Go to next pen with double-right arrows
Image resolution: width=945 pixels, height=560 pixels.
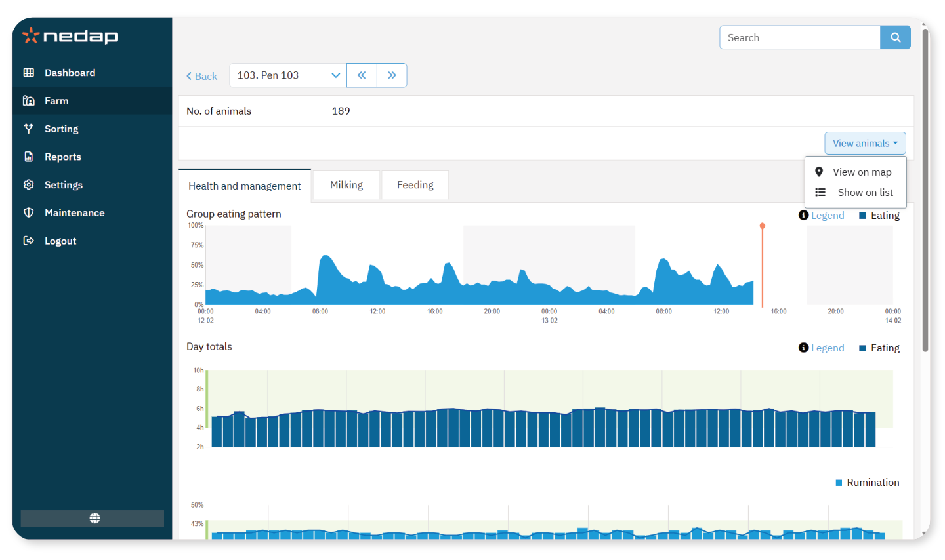pos(392,75)
